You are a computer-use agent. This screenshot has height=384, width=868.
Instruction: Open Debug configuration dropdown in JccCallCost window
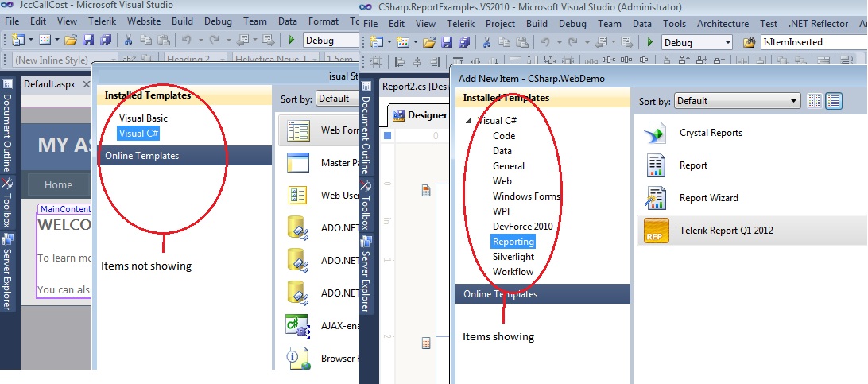(331, 41)
